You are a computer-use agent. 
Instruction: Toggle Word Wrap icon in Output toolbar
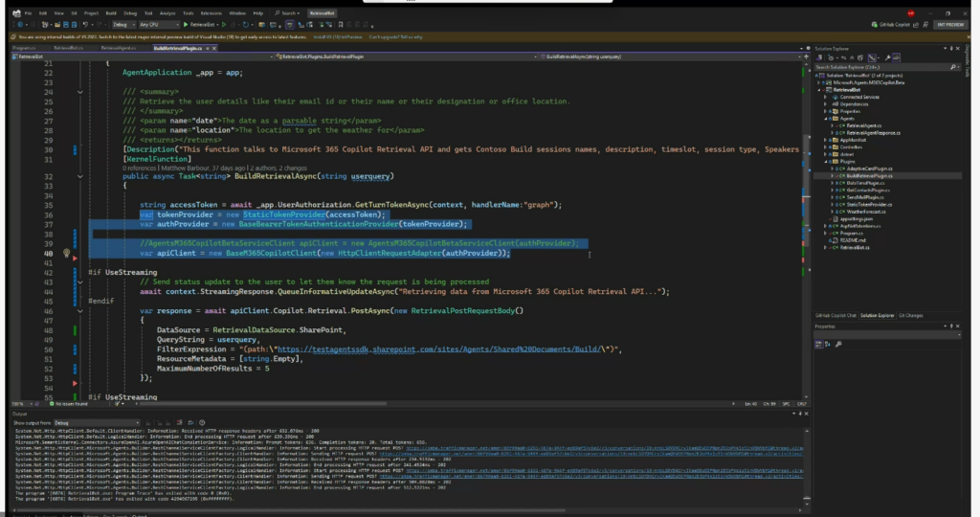(x=190, y=422)
